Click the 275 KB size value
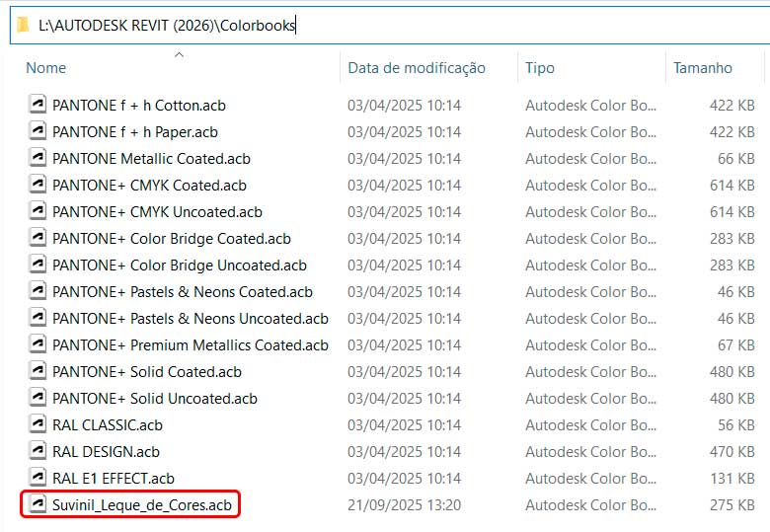The height and width of the screenshot is (532, 770). click(x=732, y=505)
